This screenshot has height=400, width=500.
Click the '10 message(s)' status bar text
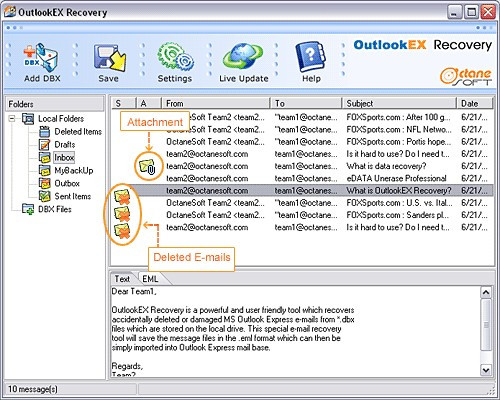click(x=33, y=389)
